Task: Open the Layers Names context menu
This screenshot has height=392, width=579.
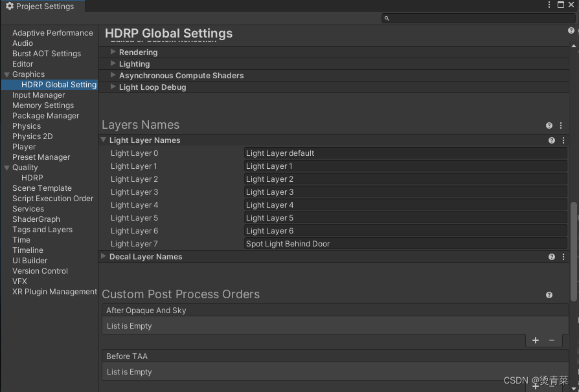Action: [562, 125]
